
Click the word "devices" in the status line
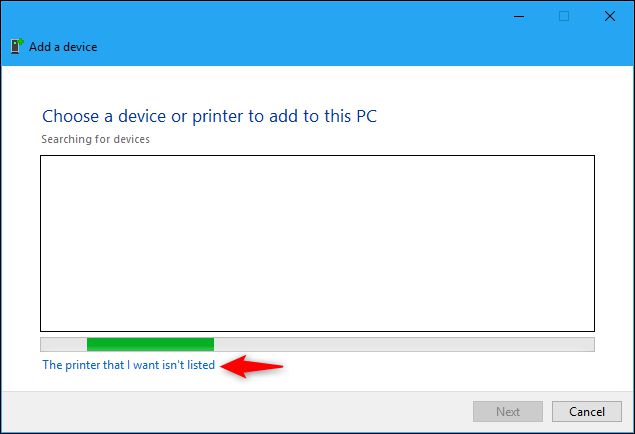pos(131,139)
